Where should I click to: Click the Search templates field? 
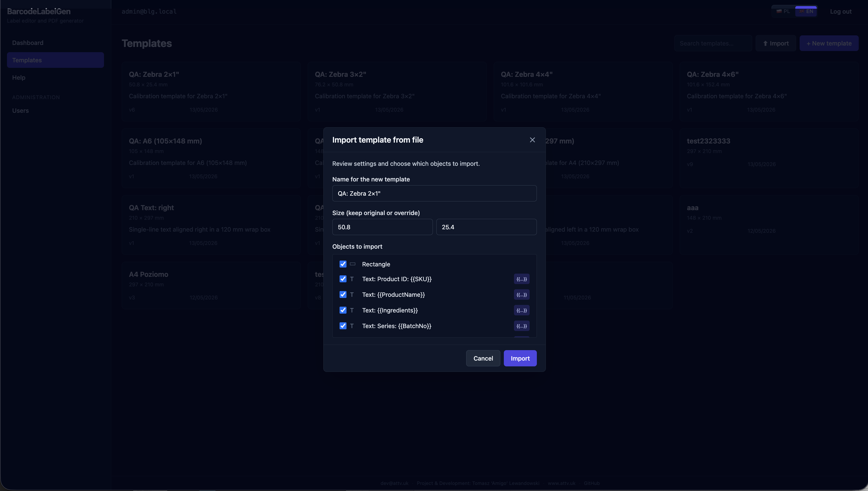[x=713, y=43]
